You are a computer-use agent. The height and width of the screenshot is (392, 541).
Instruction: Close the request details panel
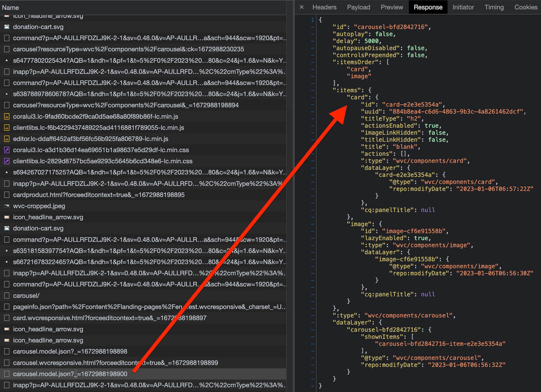tap(301, 7)
